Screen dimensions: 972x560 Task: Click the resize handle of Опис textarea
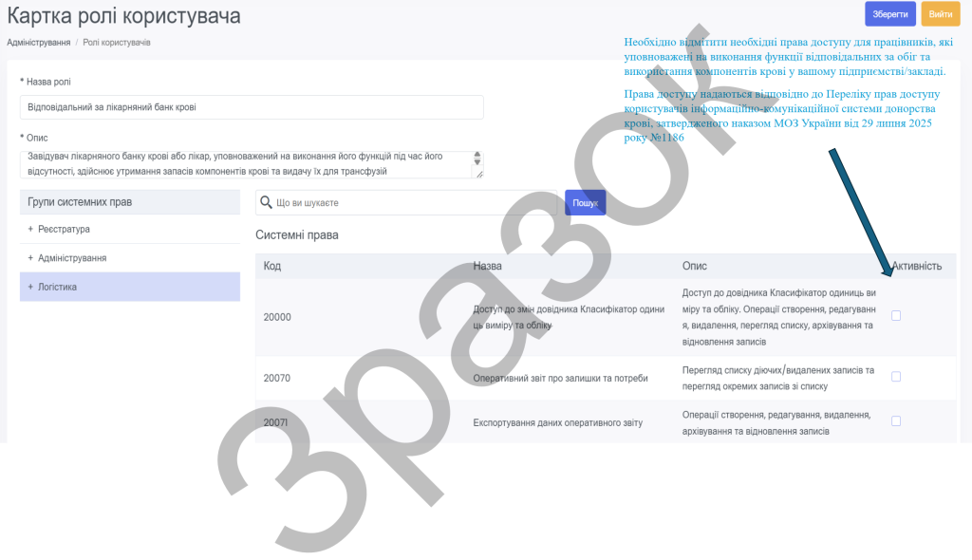pos(479,174)
